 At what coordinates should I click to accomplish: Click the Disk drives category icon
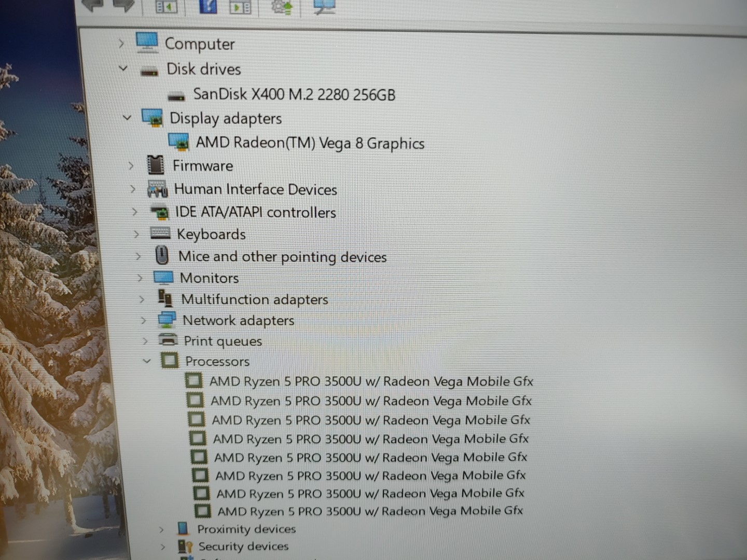[x=149, y=72]
